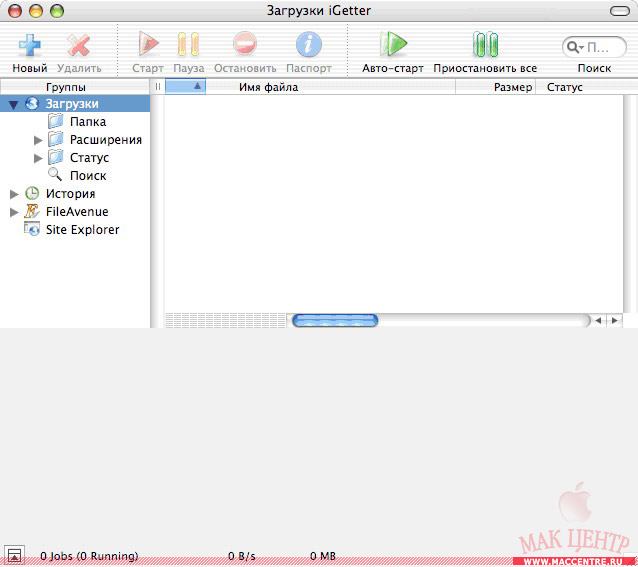This screenshot has width=638, height=567.
Task: Select the Папка folder in sidebar
Action: click(x=77, y=122)
